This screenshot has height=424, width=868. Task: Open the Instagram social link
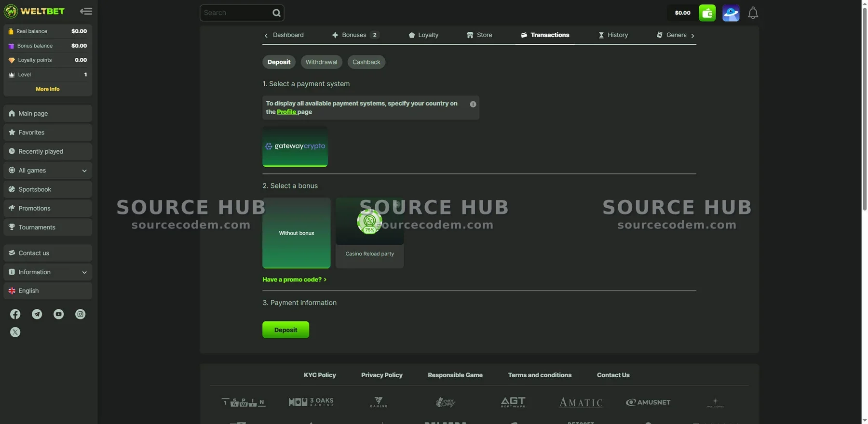click(x=80, y=314)
